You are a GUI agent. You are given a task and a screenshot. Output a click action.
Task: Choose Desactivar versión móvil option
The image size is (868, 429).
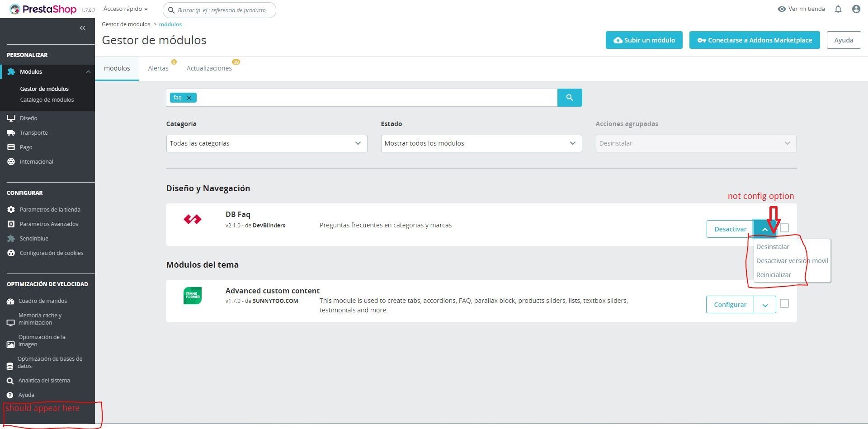coord(792,261)
